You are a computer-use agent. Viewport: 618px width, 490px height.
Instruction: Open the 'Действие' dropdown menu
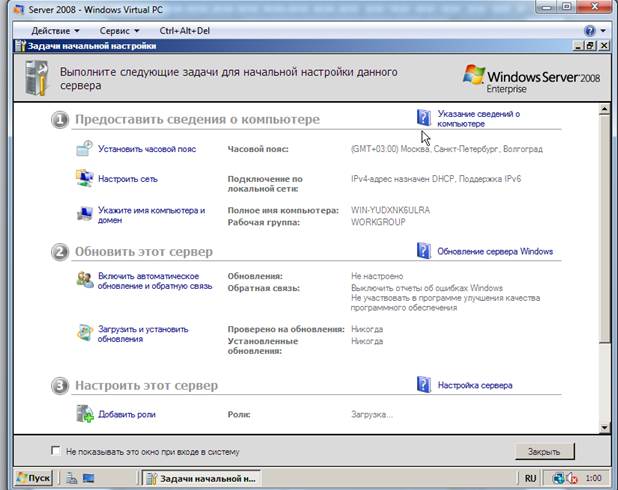click(55, 31)
